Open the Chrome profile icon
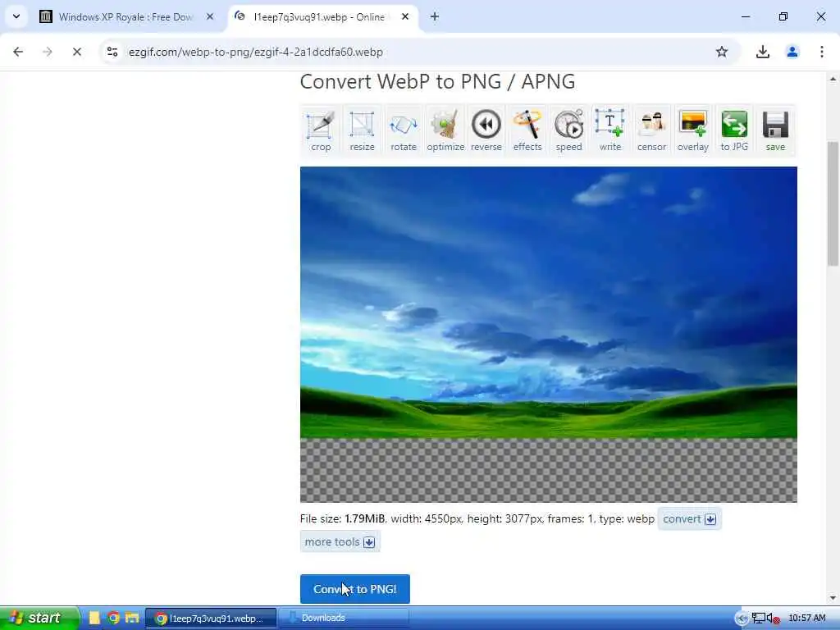840x630 pixels. pos(792,52)
